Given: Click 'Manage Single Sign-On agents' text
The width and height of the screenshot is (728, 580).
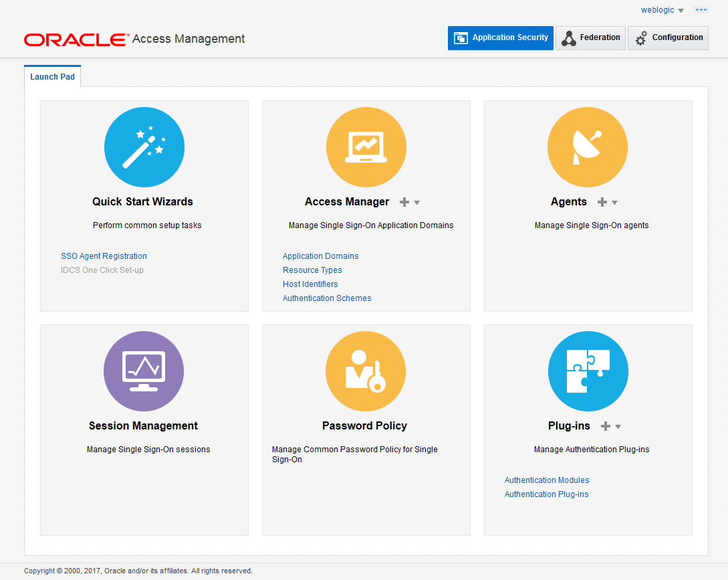Looking at the screenshot, I should coord(592,225).
